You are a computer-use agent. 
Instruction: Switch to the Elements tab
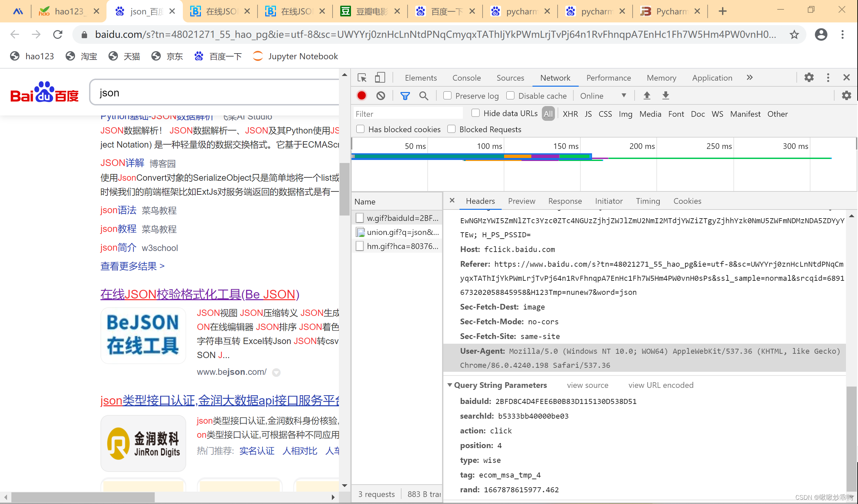pyautogui.click(x=421, y=78)
